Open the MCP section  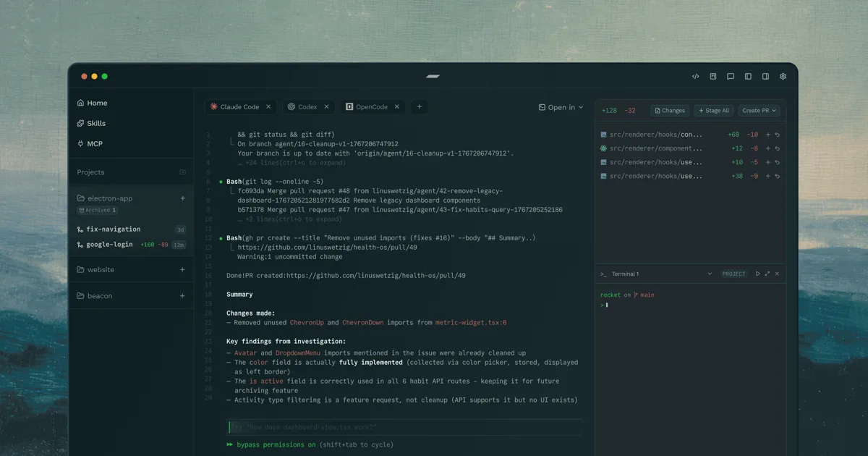(x=90, y=143)
